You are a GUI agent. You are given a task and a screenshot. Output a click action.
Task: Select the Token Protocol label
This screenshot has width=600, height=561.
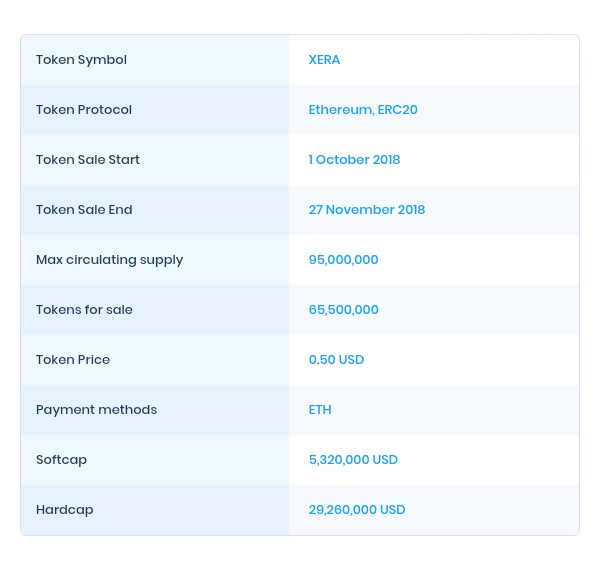point(84,110)
